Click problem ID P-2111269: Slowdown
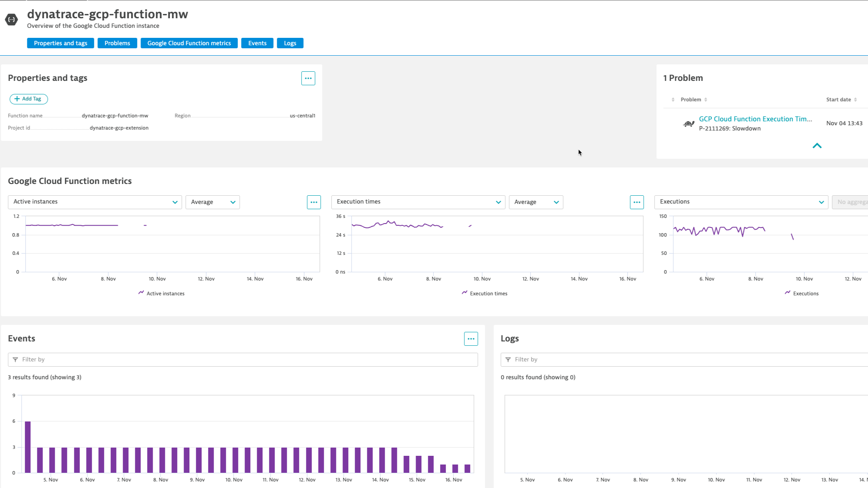This screenshot has width=868, height=488. (x=730, y=129)
